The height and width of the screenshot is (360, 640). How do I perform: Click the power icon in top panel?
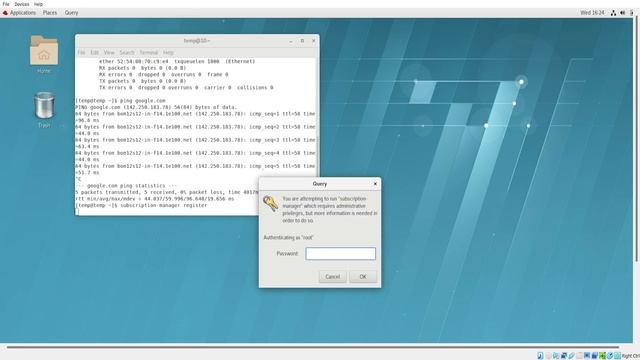coord(632,13)
